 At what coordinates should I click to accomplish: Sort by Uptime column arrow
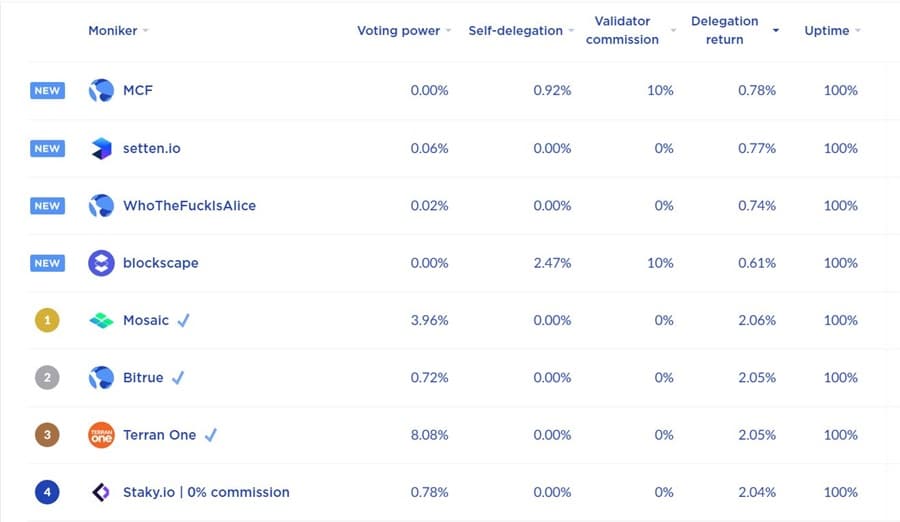tap(858, 31)
